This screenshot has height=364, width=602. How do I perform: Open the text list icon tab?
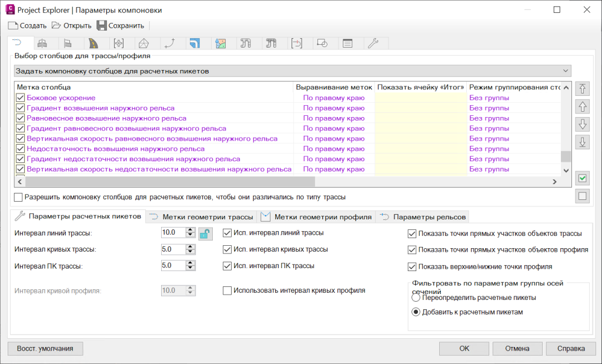[x=349, y=43]
